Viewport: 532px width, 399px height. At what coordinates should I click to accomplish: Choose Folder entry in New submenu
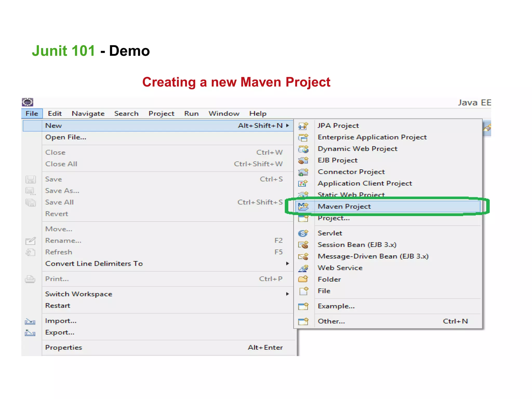pos(388,280)
